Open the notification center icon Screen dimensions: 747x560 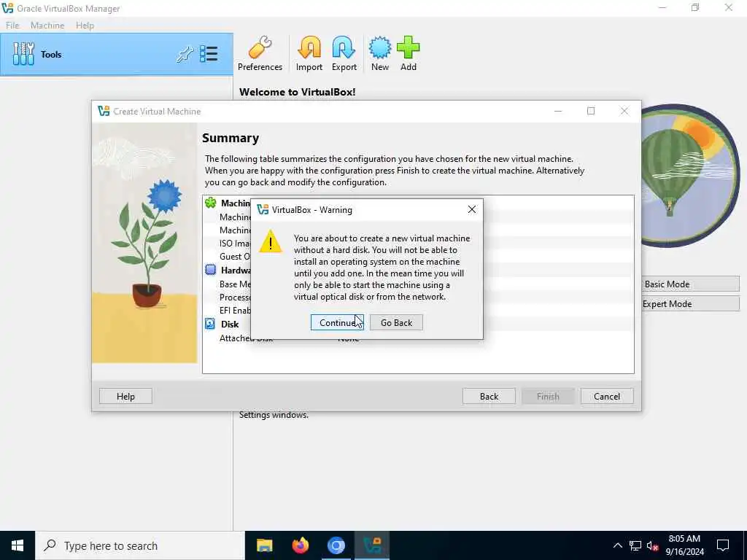[x=723, y=545]
